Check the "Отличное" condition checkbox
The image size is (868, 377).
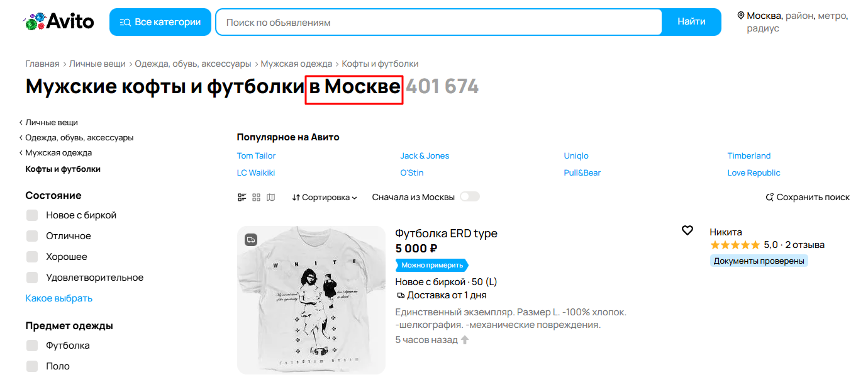click(31, 235)
